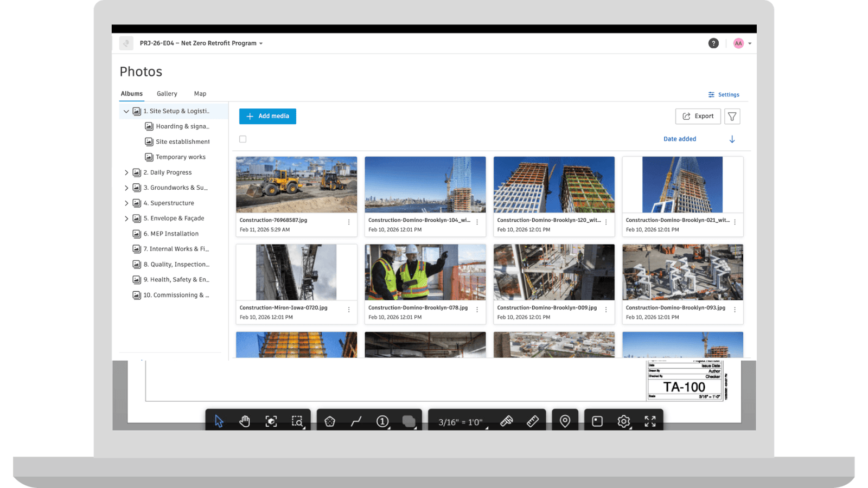The height and width of the screenshot is (488, 868).
Task: Toggle sort direction arrow beside Date added
Action: 732,139
